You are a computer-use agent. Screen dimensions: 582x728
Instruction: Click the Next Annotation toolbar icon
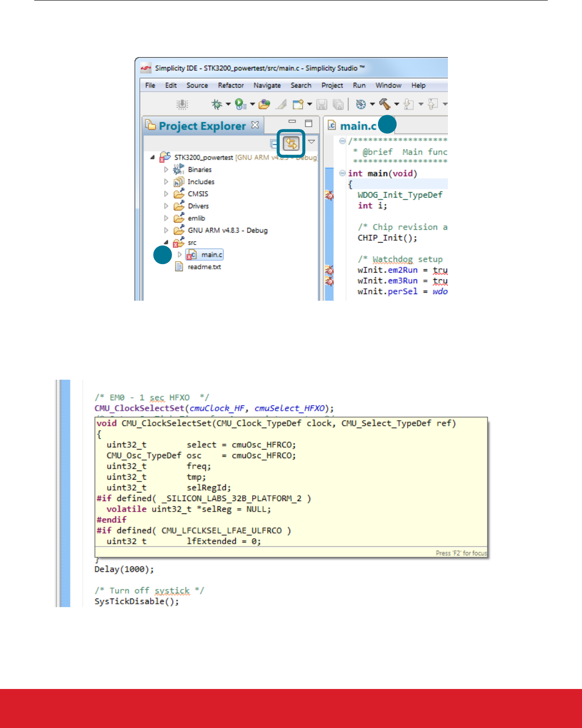408,104
